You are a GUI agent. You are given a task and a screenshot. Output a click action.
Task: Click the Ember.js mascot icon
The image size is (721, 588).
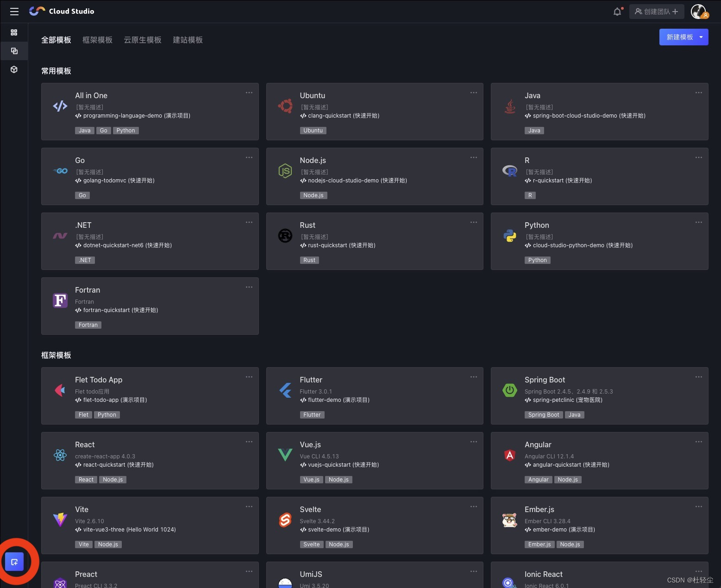pyautogui.click(x=510, y=520)
